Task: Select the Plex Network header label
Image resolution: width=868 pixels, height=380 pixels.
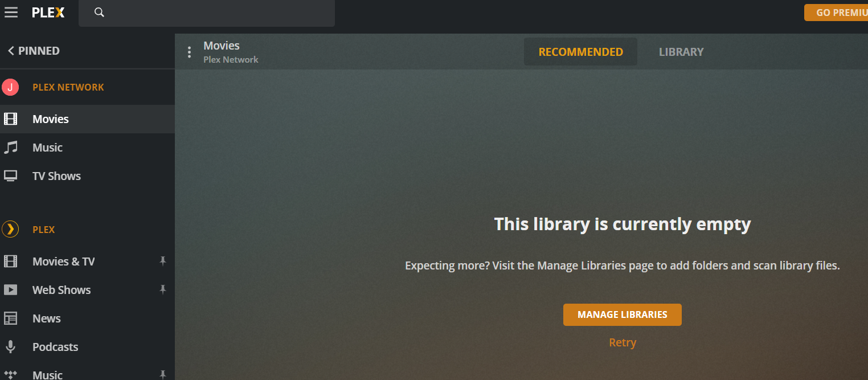Action: coord(68,87)
